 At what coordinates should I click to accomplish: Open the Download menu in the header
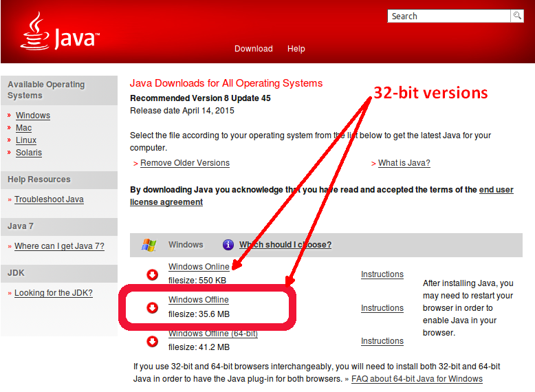254,49
